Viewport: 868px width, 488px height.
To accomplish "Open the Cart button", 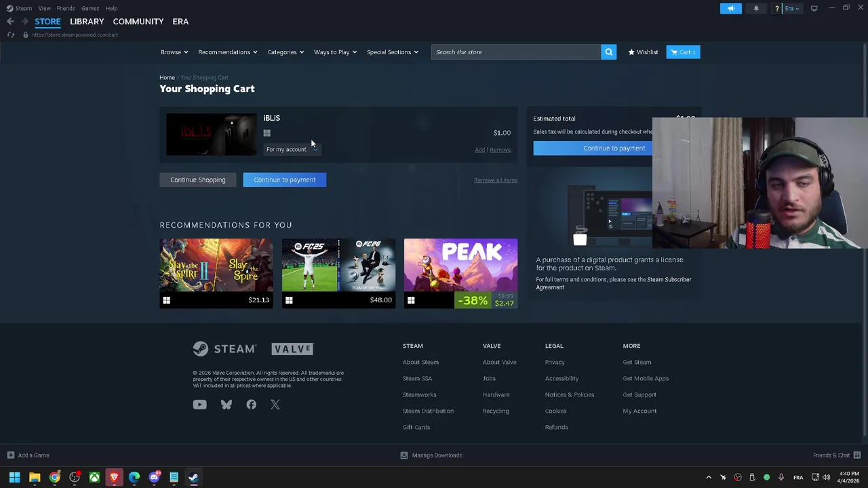I will 683,52.
